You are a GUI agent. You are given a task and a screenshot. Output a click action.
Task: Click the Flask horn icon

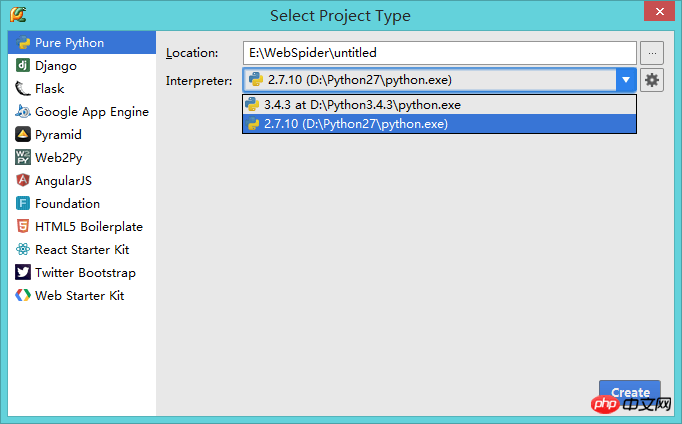point(23,88)
